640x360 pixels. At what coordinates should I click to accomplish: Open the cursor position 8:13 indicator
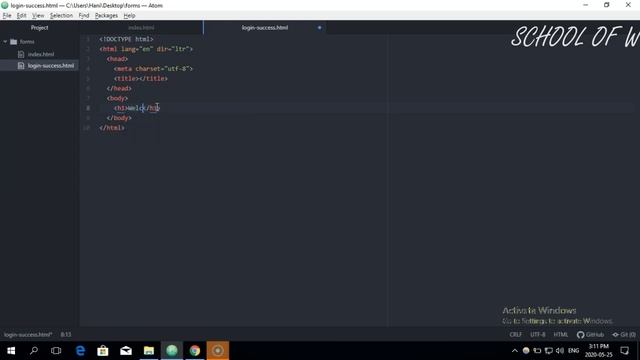point(66,335)
